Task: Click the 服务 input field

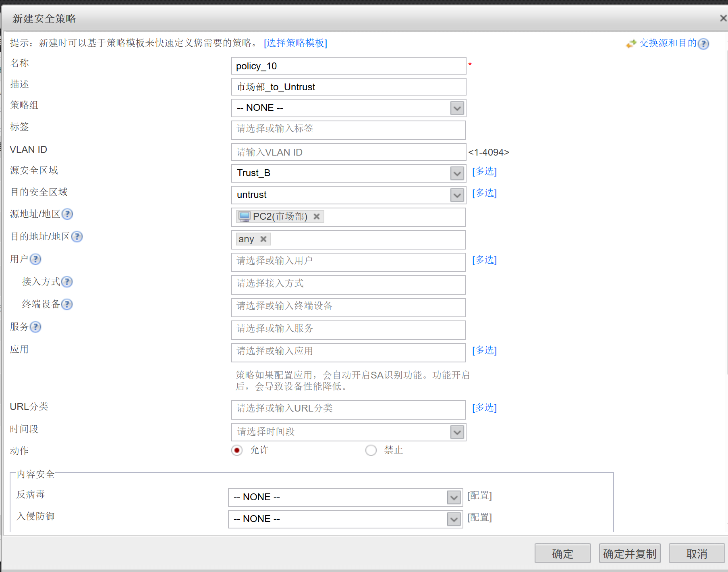Action: 348,330
